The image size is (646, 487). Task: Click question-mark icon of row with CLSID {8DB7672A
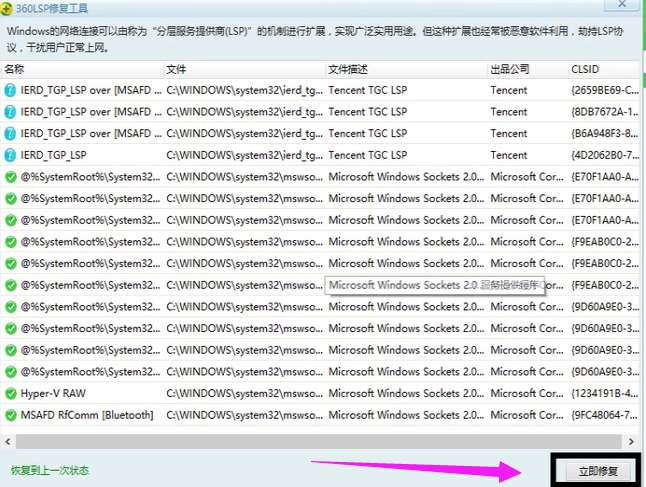[x=10, y=112]
